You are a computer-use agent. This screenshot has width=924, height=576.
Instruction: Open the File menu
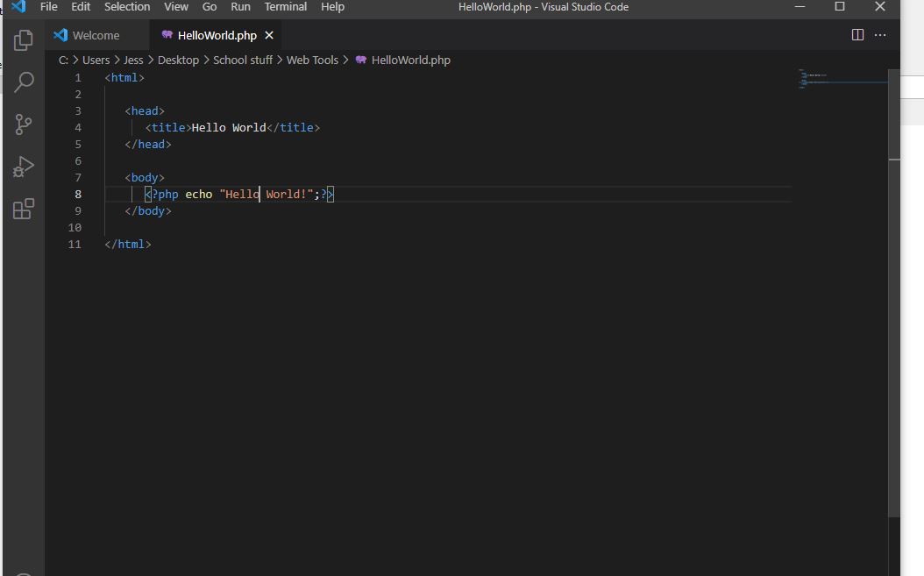point(49,7)
